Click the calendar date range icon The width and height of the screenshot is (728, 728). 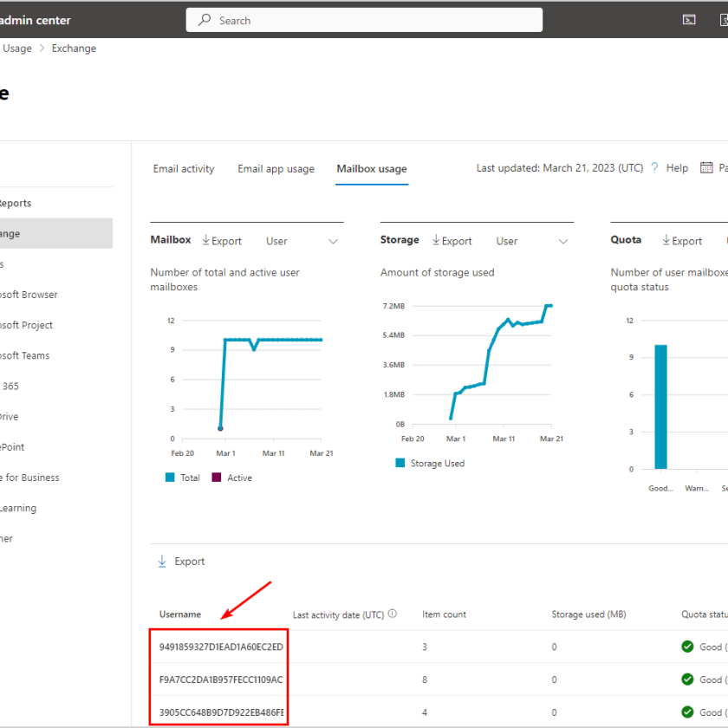tap(706, 167)
